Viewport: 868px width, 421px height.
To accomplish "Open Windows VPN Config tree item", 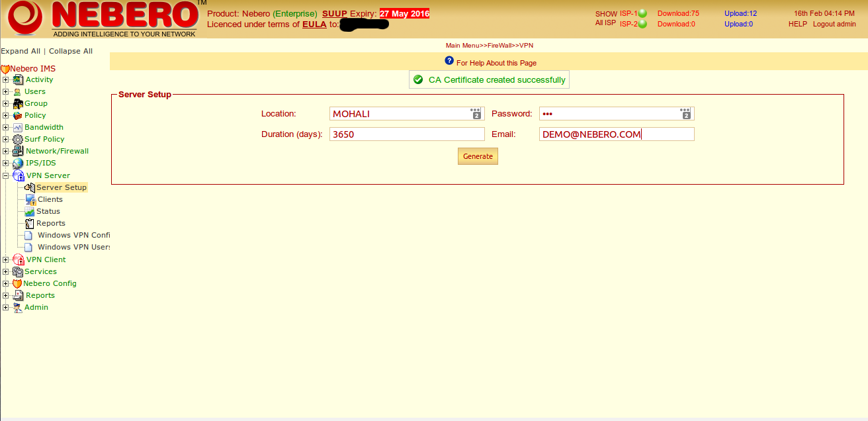I will pos(74,235).
